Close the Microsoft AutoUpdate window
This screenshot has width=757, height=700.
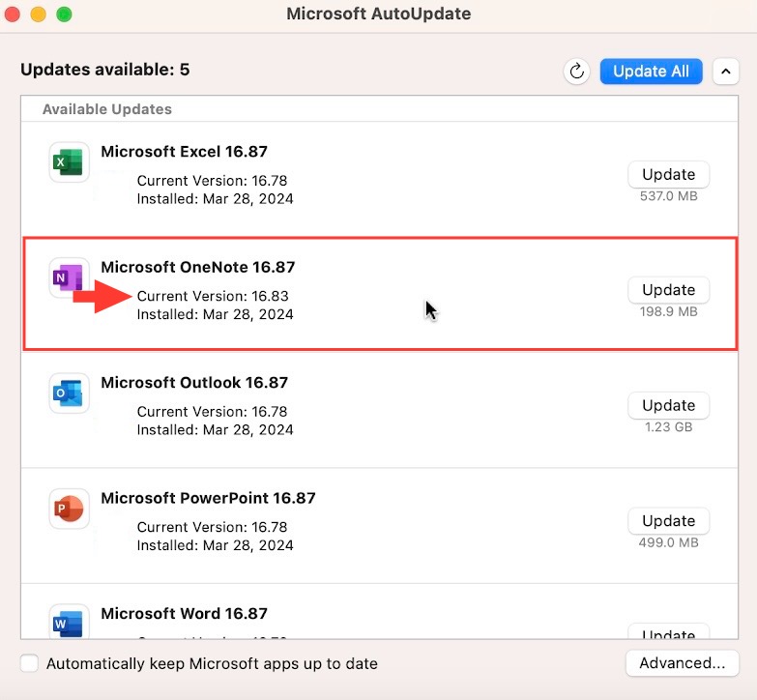[12, 15]
